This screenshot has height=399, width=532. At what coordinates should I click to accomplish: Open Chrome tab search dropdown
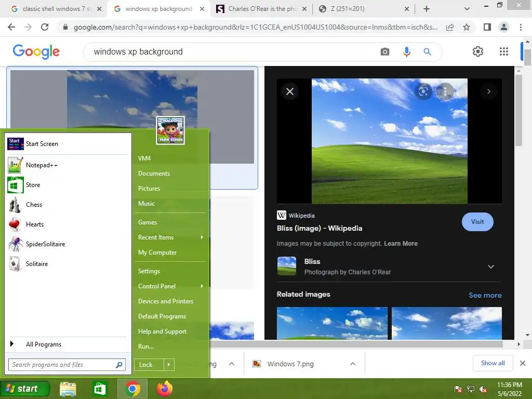[467, 9]
